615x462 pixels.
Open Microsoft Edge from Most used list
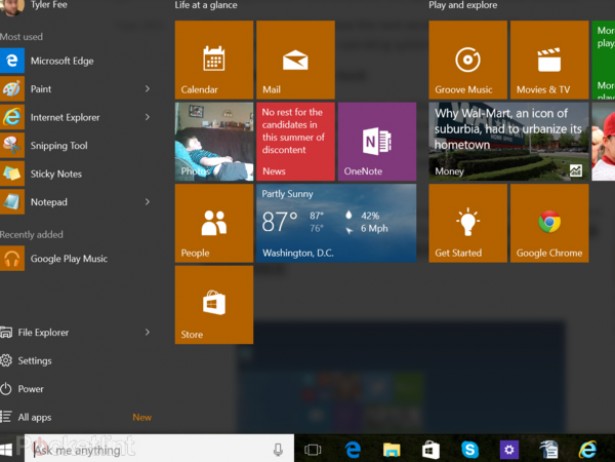tap(76, 61)
